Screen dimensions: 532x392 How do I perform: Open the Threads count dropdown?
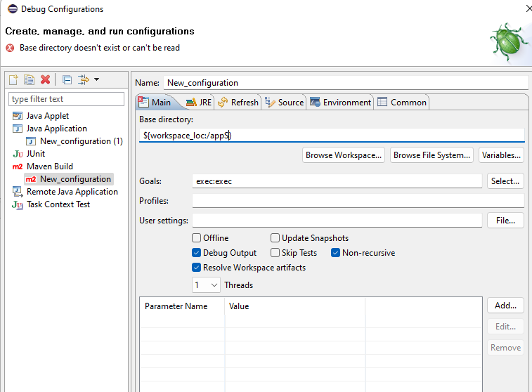(206, 285)
